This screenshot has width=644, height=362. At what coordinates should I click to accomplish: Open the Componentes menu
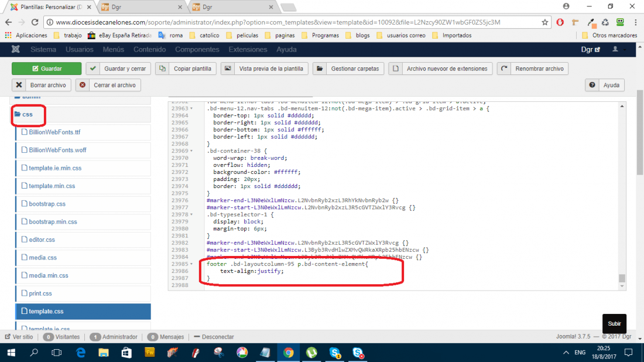click(197, 49)
